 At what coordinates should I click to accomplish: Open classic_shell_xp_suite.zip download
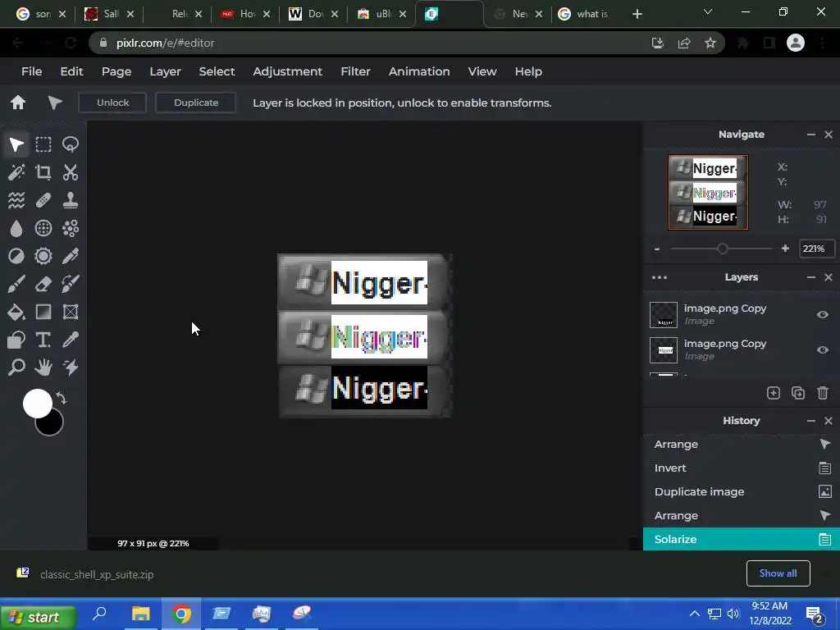[x=97, y=574]
